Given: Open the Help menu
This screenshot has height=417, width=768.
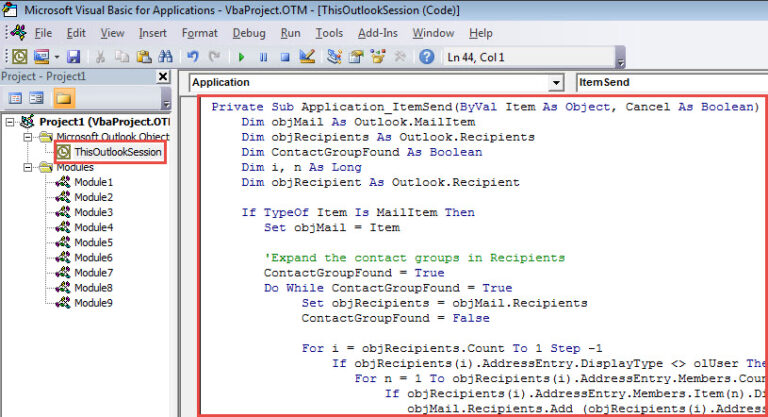Looking at the screenshot, I should click(x=480, y=33).
